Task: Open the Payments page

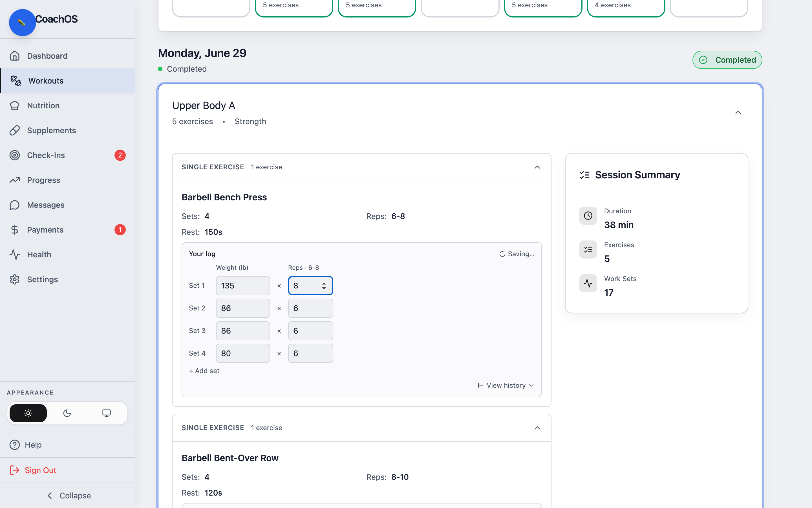Action: [x=67, y=230]
